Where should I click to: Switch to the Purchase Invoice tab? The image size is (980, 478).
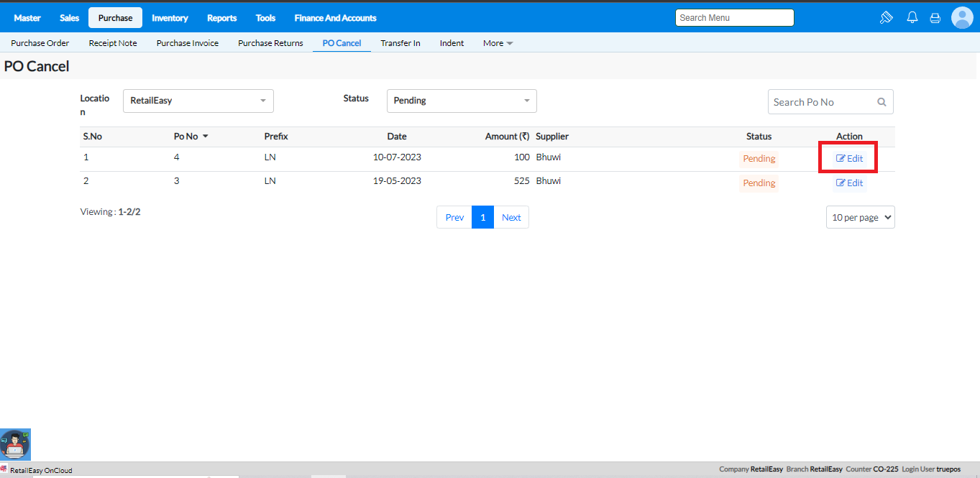tap(188, 43)
